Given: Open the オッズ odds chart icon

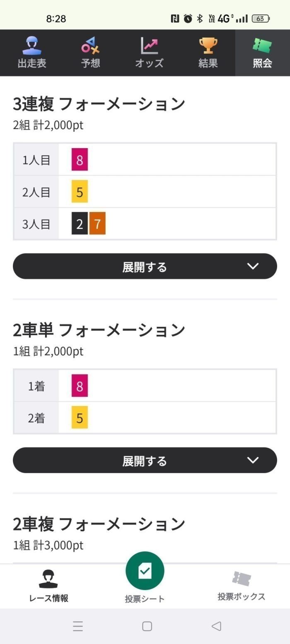Looking at the screenshot, I should click(149, 46).
